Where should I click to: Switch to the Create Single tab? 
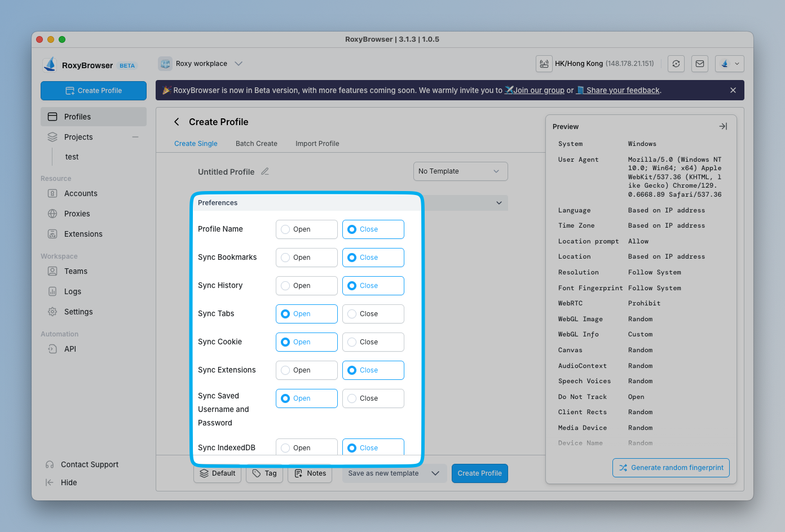coord(196,144)
